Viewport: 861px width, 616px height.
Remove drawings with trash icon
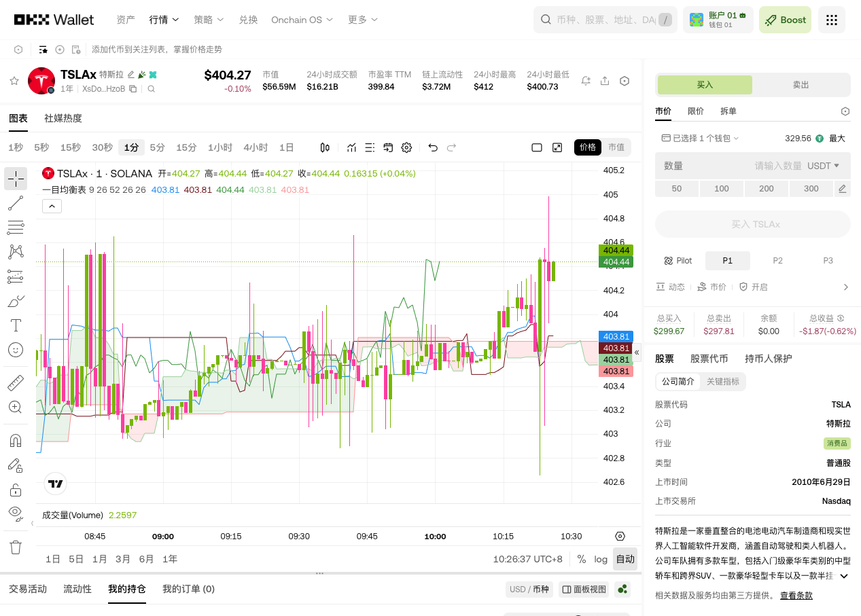[x=15, y=547]
